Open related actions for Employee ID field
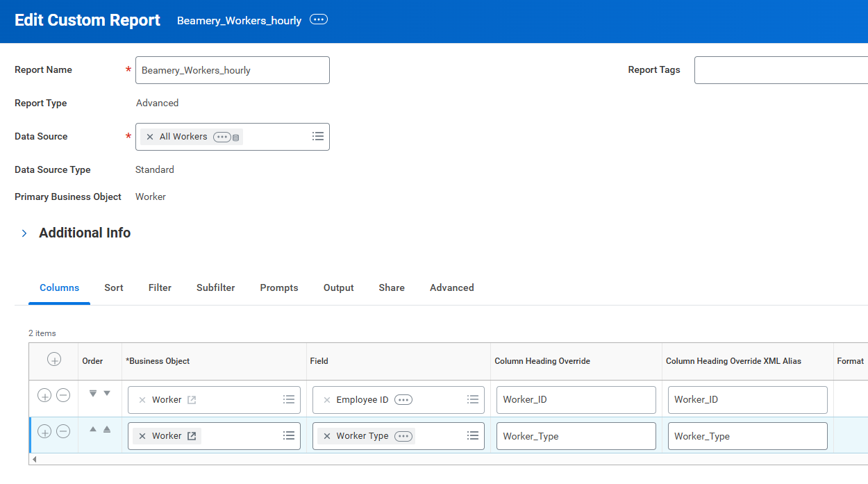Screen dimensions: 868x484 (403, 400)
